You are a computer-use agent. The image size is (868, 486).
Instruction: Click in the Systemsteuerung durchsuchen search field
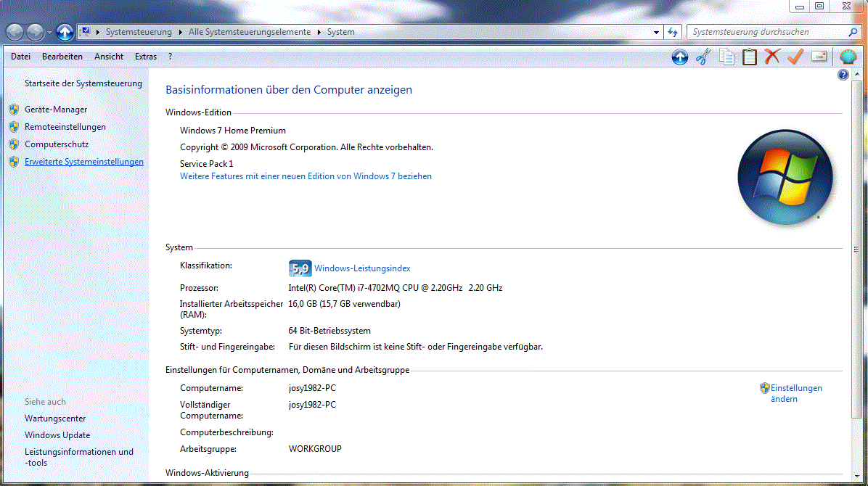766,32
